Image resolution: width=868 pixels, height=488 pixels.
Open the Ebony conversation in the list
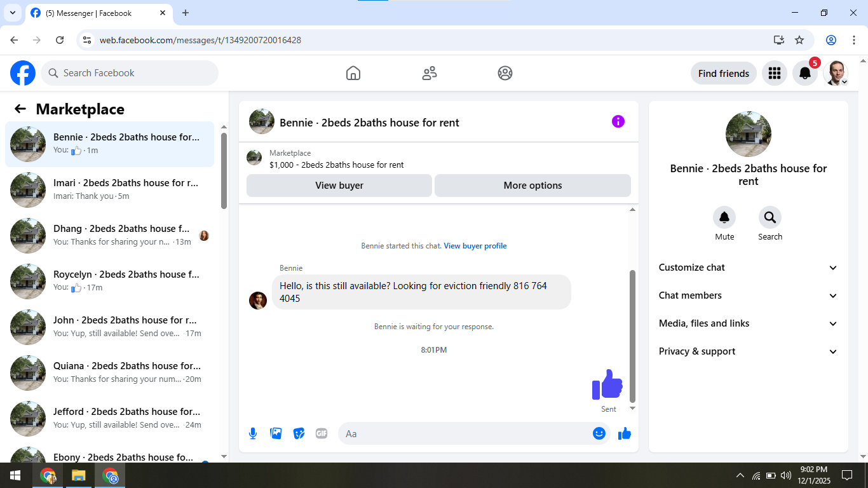pos(109,452)
